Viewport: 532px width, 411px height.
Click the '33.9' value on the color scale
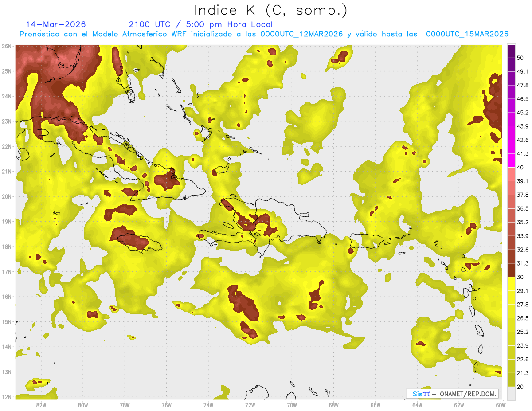tap(523, 236)
